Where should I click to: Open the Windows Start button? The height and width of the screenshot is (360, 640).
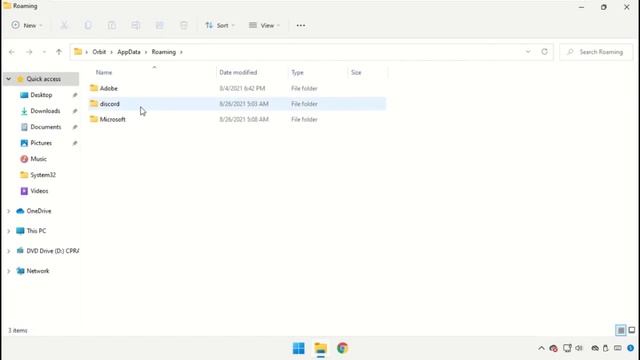coord(298,348)
